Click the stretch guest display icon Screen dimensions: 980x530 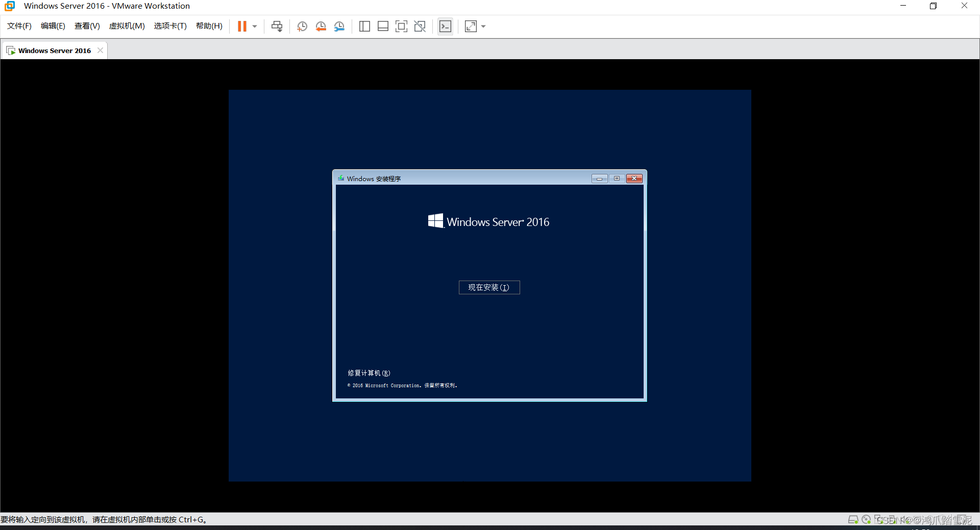pyautogui.click(x=471, y=26)
